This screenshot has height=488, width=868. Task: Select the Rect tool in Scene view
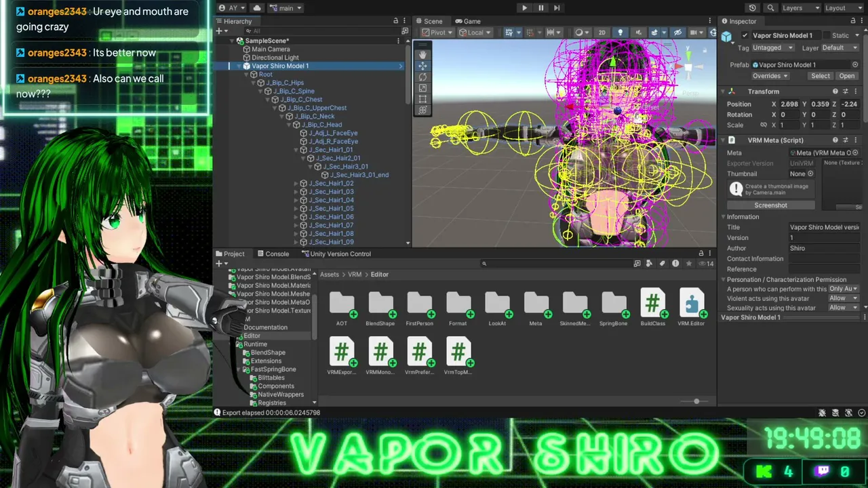pos(422,99)
